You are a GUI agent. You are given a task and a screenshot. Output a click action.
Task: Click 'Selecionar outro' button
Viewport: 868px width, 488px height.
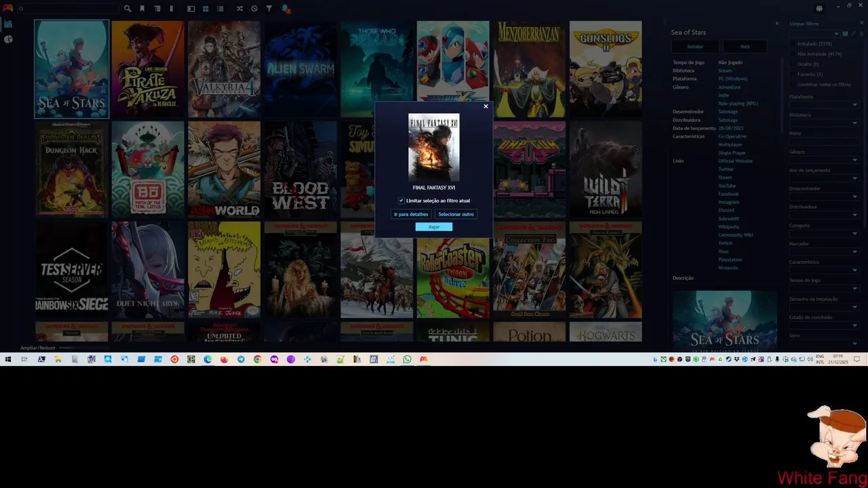(x=456, y=214)
